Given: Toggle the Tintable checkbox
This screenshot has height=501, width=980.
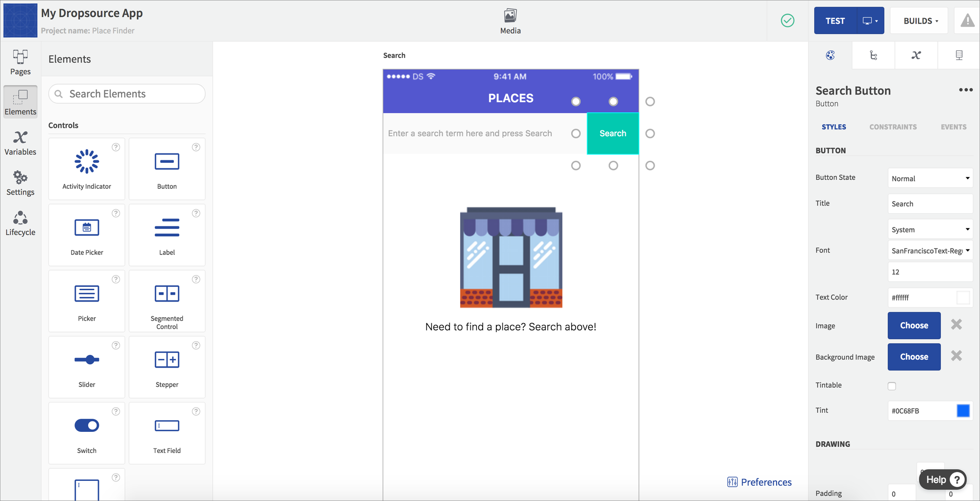Looking at the screenshot, I should pos(892,386).
